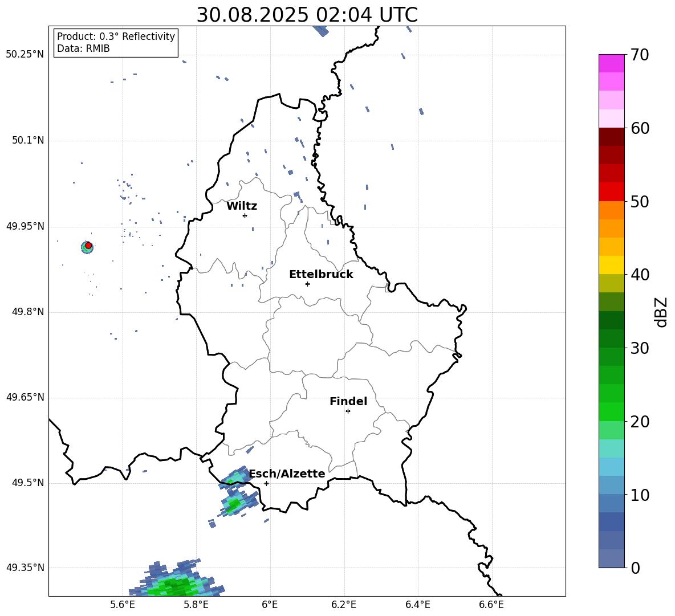Pick the bright red colorbar swatch above 50
The height and width of the screenshot is (616, 675).
(612, 192)
